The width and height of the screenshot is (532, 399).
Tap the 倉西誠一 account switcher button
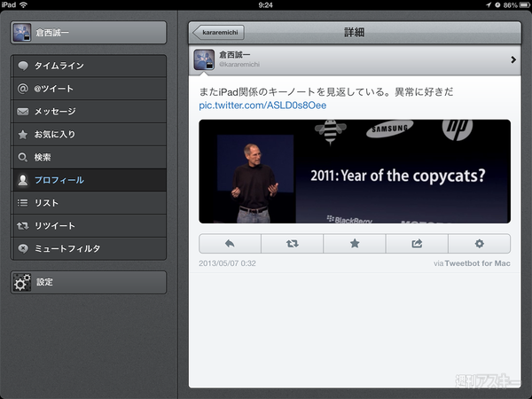(x=89, y=33)
